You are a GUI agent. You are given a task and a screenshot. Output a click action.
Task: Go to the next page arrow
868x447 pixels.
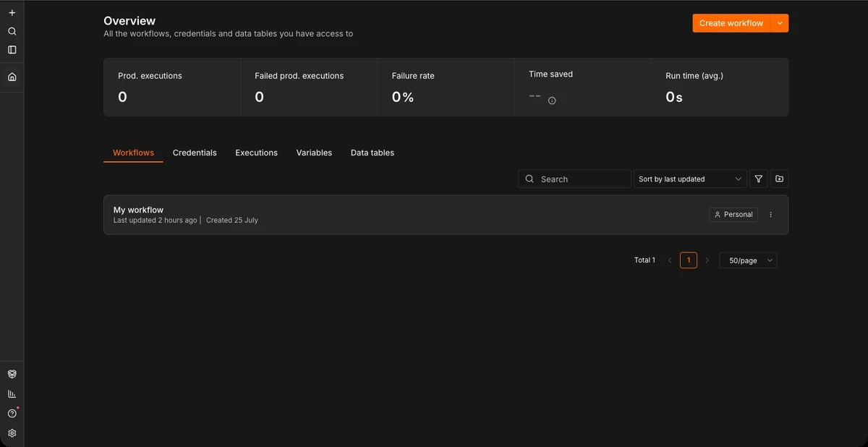707,260
